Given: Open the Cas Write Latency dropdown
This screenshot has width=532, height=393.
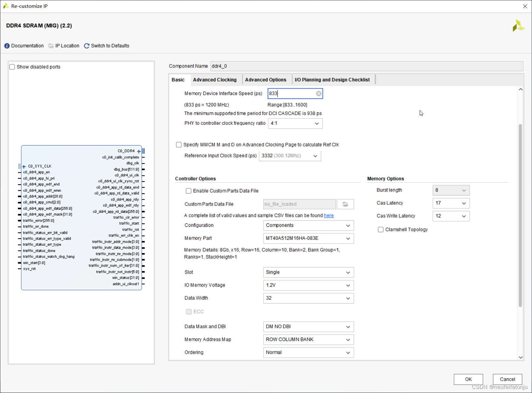Looking at the screenshot, I should point(451,216).
